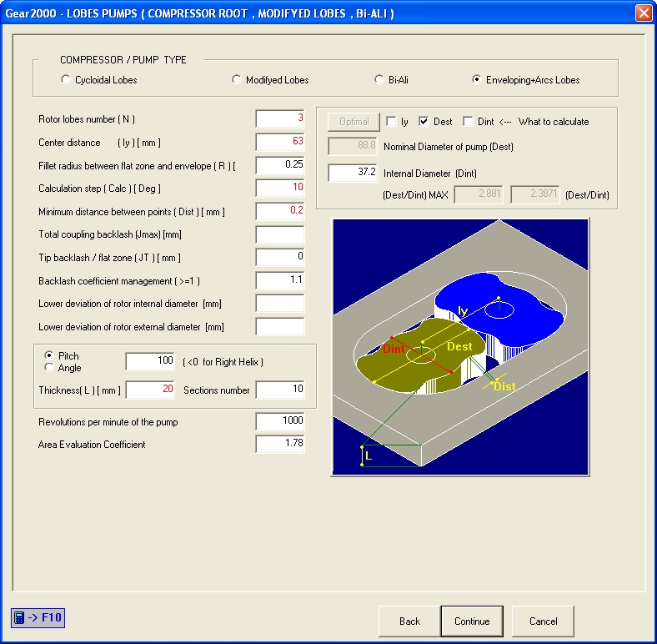Edit Internal Diameter Dint field
Screen dimensions: 657x644
[x=353, y=173]
